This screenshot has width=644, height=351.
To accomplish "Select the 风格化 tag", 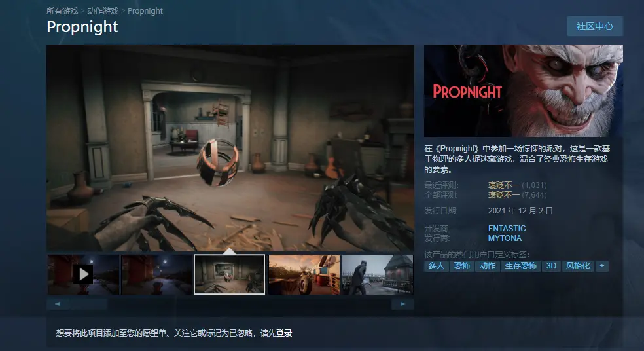I will pos(578,266).
